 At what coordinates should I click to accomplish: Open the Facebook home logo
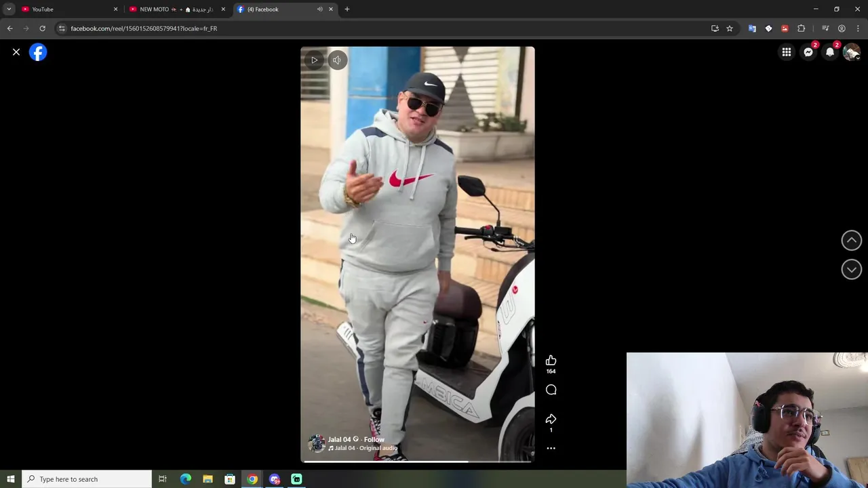(38, 52)
